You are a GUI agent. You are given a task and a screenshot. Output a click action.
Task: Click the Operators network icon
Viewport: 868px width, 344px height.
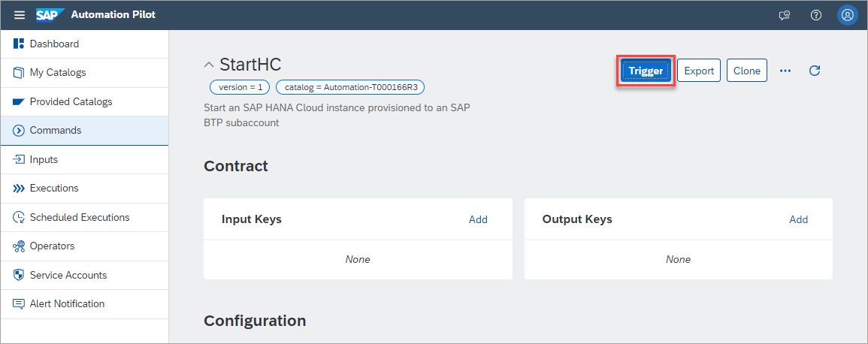click(x=19, y=246)
